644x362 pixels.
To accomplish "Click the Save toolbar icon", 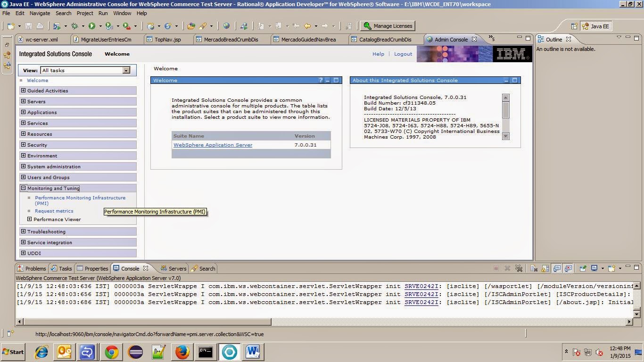I will tap(29, 26).
